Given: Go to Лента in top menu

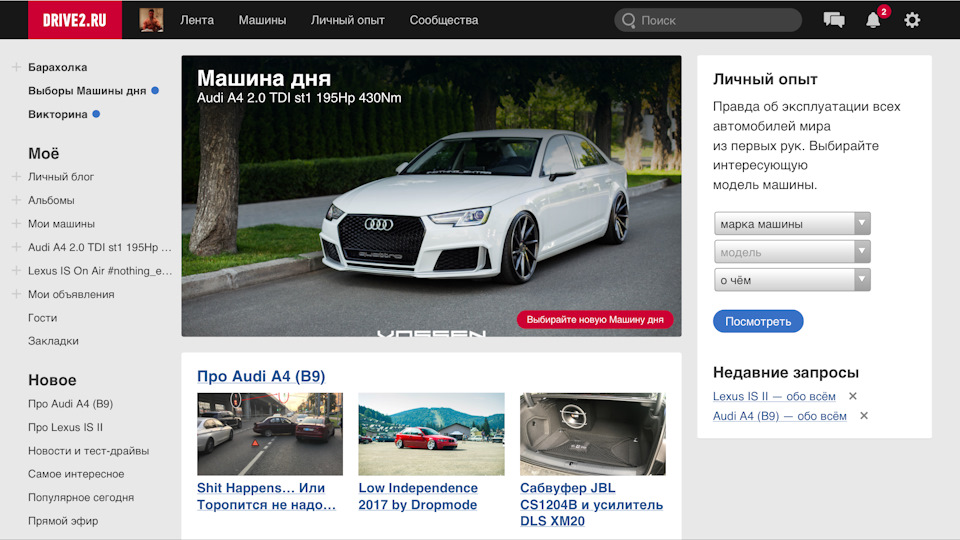Looking at the screenshot, I should pyautogui.click(x=197, y=20).
